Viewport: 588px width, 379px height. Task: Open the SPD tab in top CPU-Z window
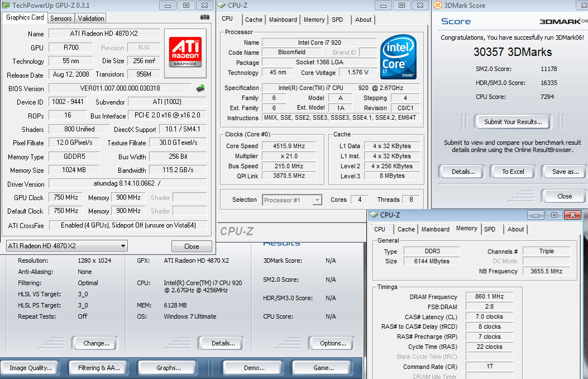(x=337, y=20)
